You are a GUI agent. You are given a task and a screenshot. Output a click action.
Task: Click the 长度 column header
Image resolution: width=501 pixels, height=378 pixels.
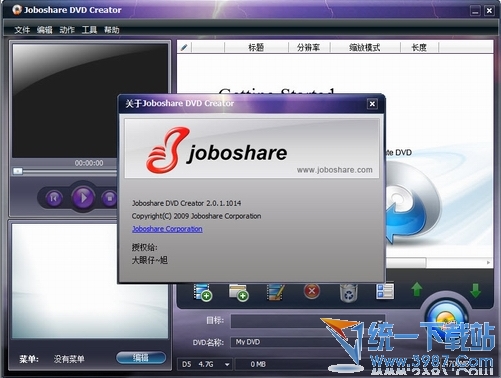coord(419,47)
